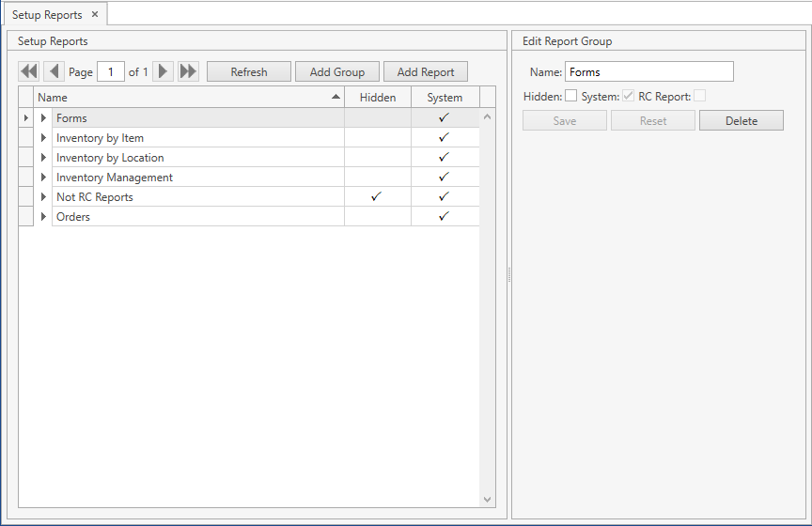
Task: Toggle the System checkbox in edit panel
Action: pyautogui.click(x=628, y=96)
